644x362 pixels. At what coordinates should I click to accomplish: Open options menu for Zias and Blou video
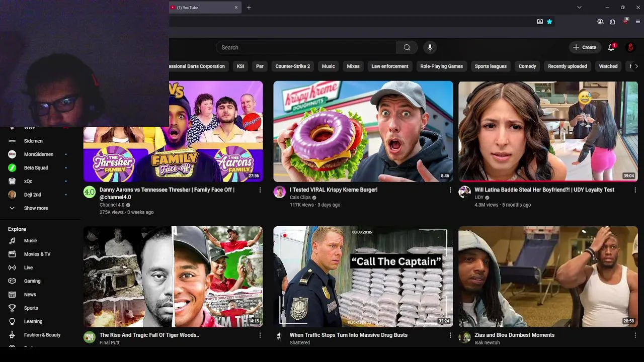[635, 335]
